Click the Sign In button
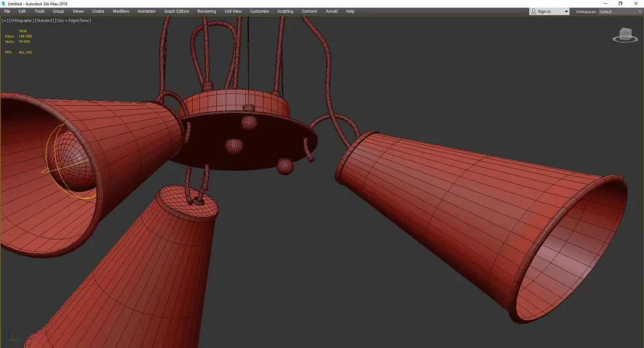Image resolution: width=644 pixels, height=348 pixels. pyautogui.click(x=549, y=11)
